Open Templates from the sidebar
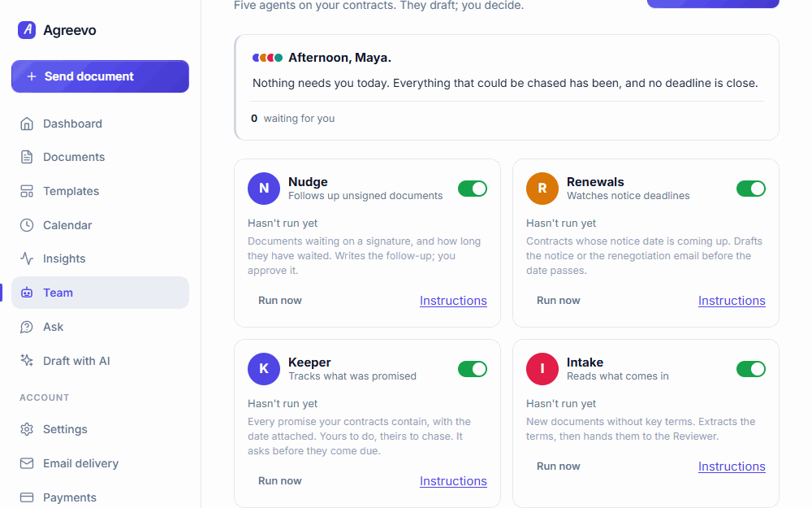Image resolution: width=812 pixels, height=508 pixels. pyautogui.click(x=100, y=191)
